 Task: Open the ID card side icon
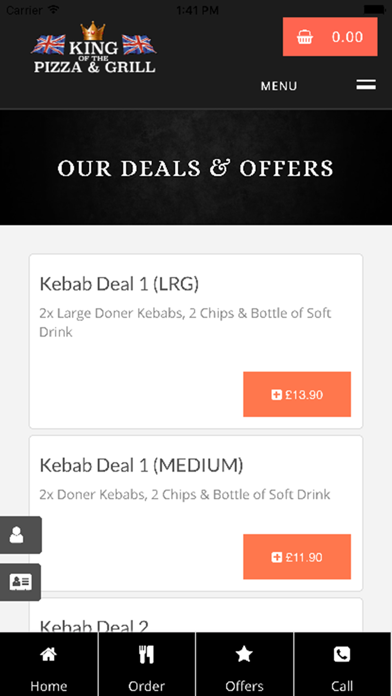20,582
